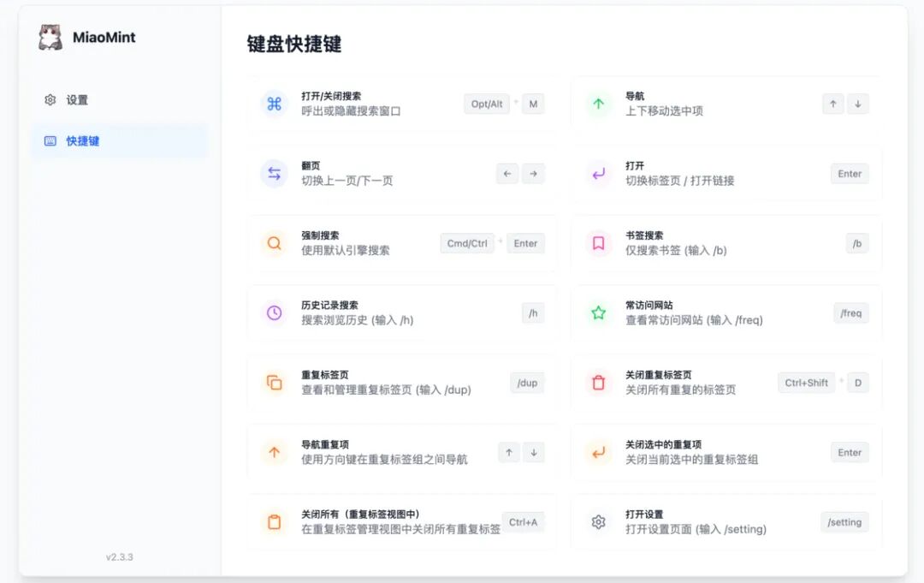The height and width of the screenshot is (583, 924).
Task: Click the Ctrl+A key badge
Action: coord(524,521)
